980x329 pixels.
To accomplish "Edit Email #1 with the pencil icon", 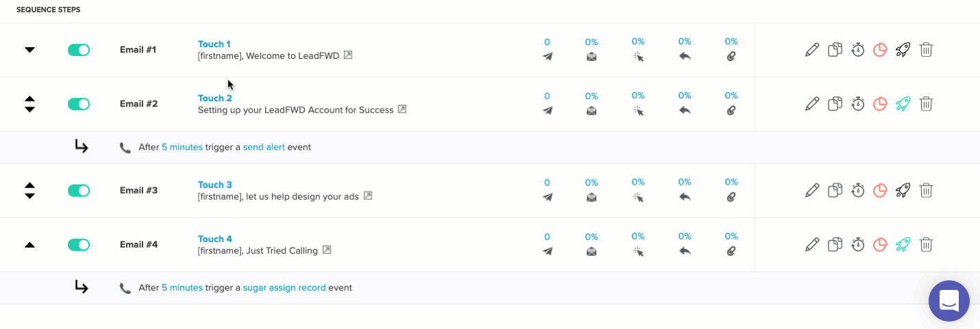I will coord(812,49).
